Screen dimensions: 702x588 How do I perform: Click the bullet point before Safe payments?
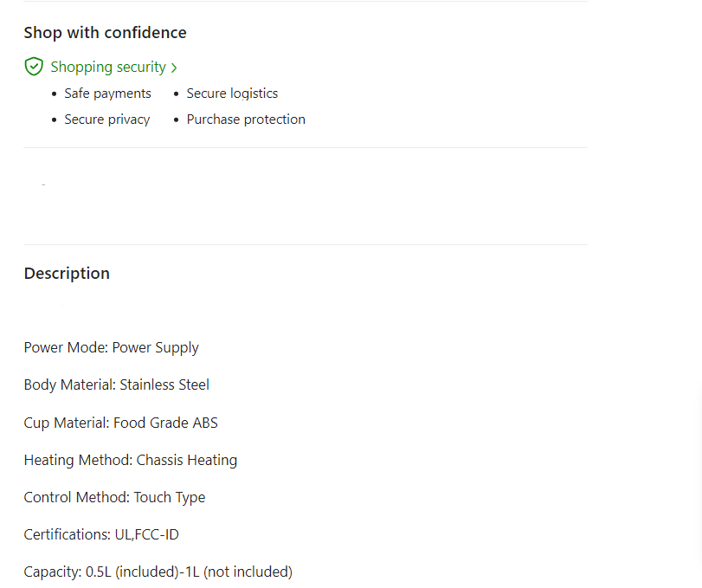[55, 94]
